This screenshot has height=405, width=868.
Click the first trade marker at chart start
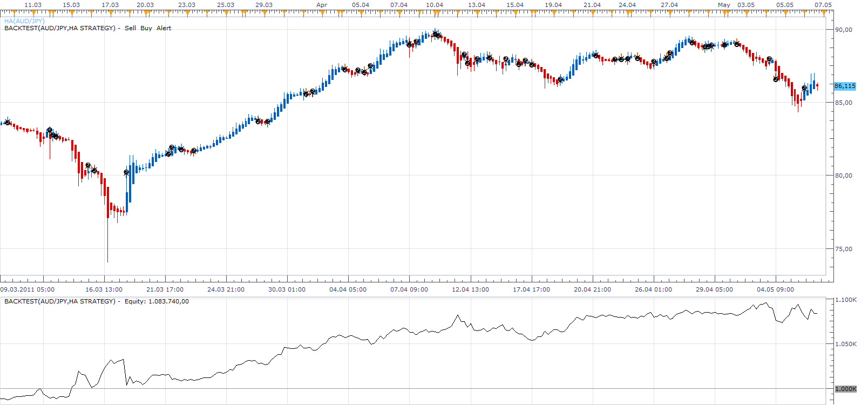(7, 122)
